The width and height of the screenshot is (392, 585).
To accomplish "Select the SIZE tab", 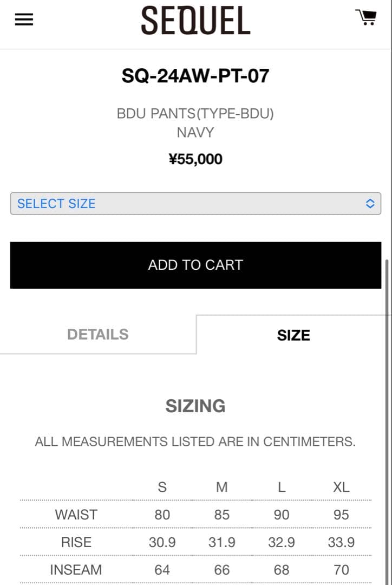I will tap(293, 335).
